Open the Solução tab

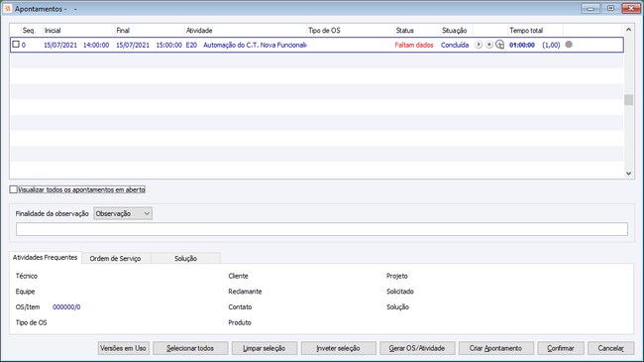coord(185,258)
